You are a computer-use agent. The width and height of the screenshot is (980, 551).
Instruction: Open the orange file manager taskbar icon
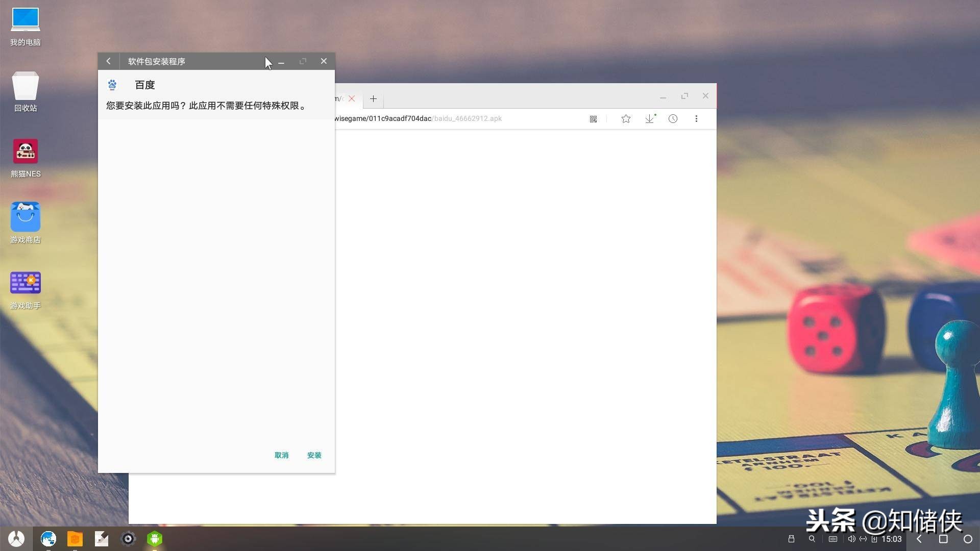(x=75, y=539)
